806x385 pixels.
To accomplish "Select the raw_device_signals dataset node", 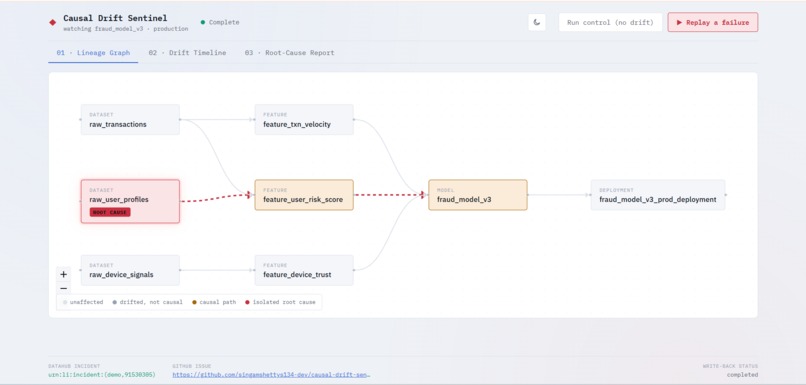I will click(130, 270).
